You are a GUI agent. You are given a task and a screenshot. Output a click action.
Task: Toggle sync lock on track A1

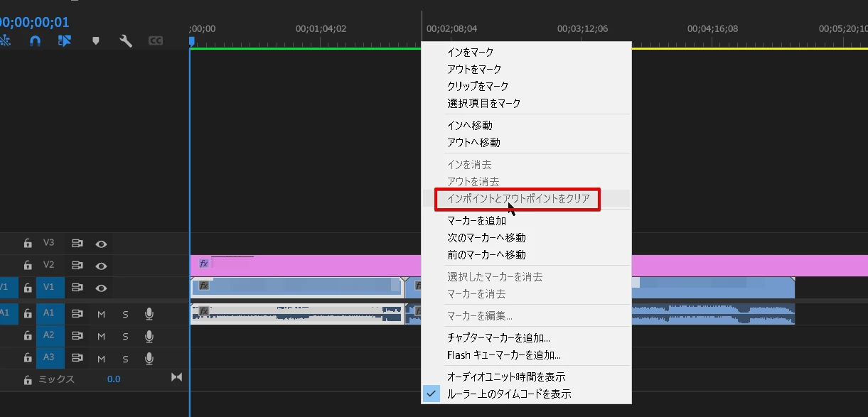click(x=77, y=313)
